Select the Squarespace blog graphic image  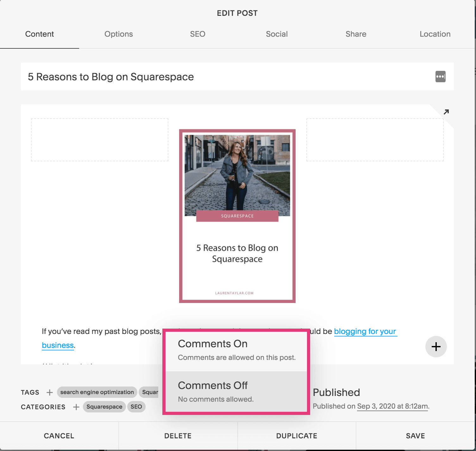[x=237, y=216]
